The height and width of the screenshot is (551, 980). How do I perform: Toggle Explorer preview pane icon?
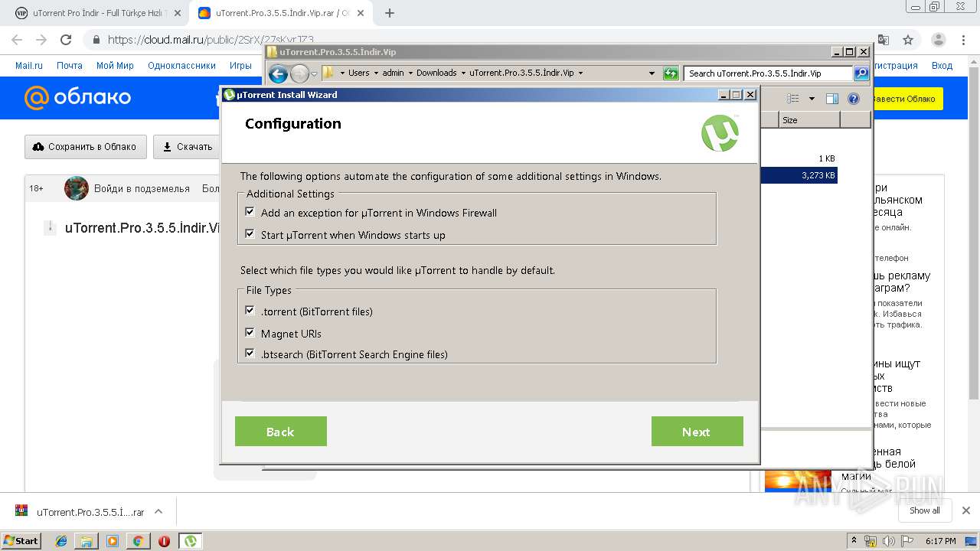pyautogui.click(x=832, y=99)
